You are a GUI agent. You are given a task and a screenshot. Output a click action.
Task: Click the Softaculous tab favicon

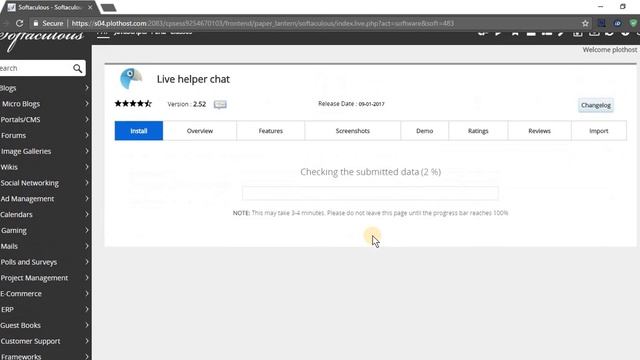click(x=12, y=7)
